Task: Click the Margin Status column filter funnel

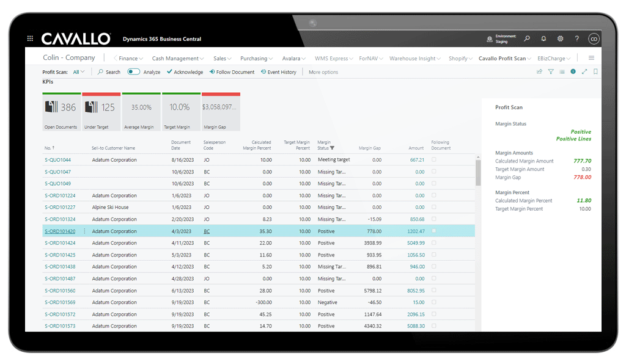Action: pyautogui.click(x=332, y=148)
